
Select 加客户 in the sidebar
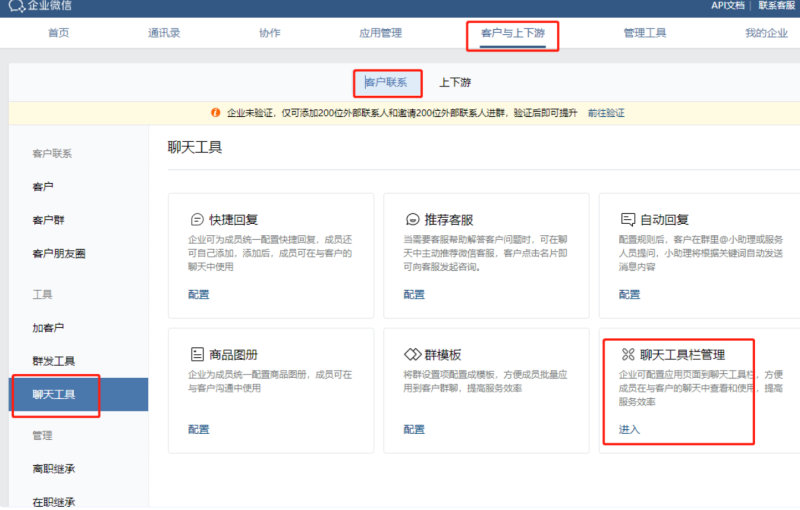48,327
